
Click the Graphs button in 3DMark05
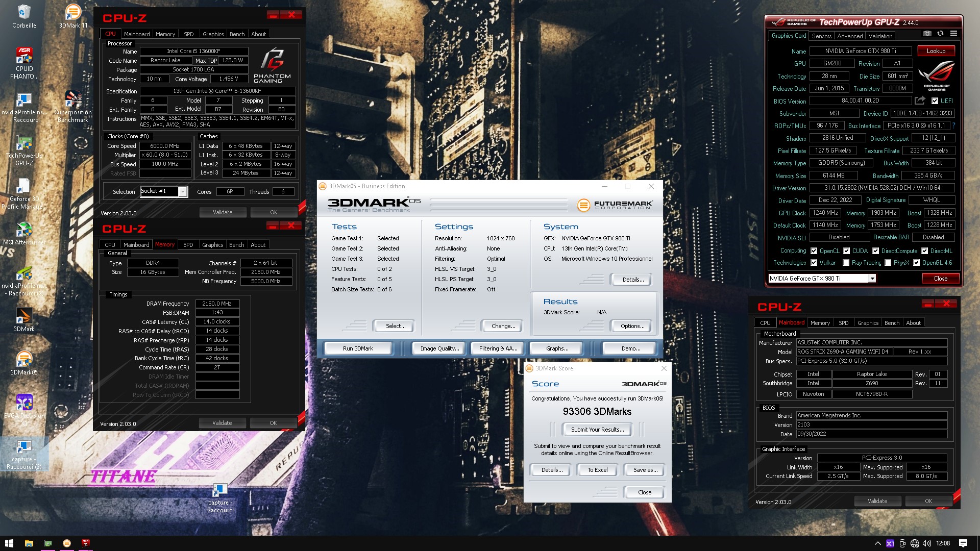[557, 348]
